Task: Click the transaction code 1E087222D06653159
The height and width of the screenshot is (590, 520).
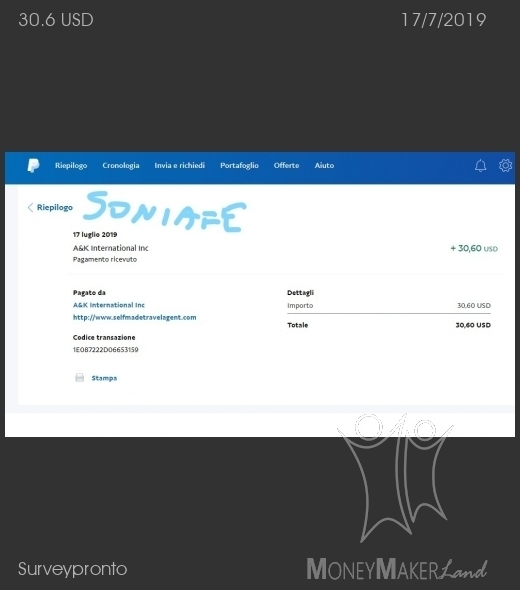Action: click(x=105, y=350)
